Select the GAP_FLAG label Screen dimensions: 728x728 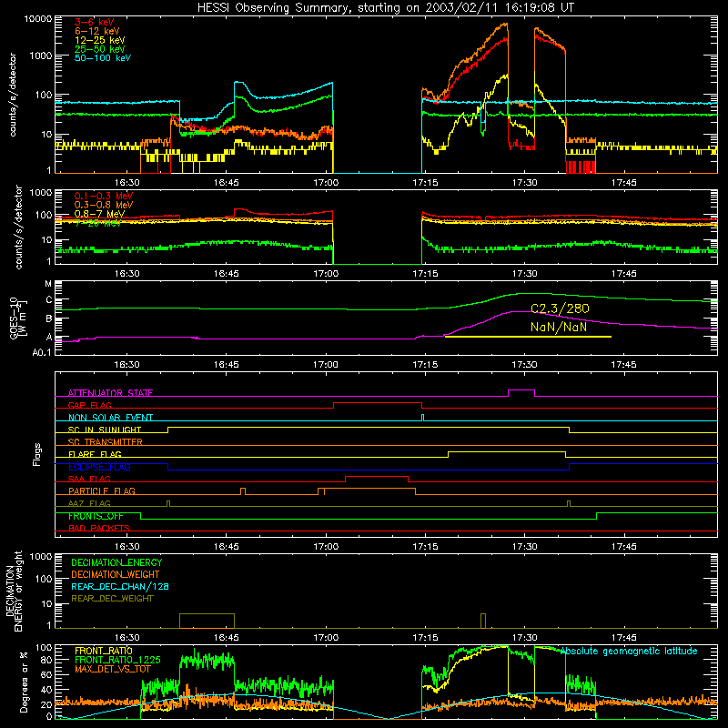coord(89,405)
